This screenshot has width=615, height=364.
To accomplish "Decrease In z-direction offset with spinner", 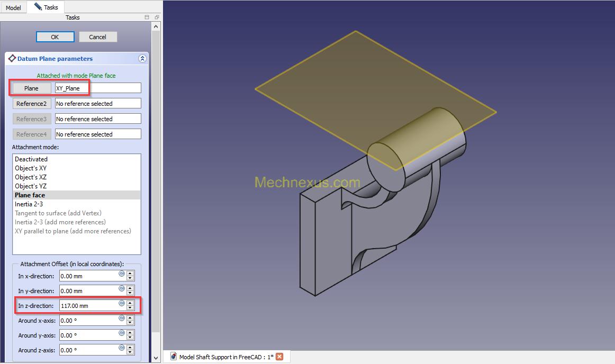I will click(130, 308).
